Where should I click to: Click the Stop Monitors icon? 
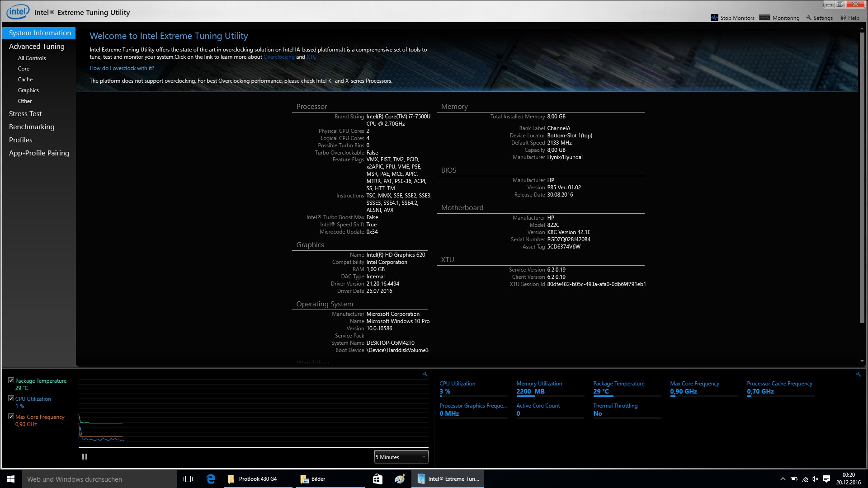[714, 18]
